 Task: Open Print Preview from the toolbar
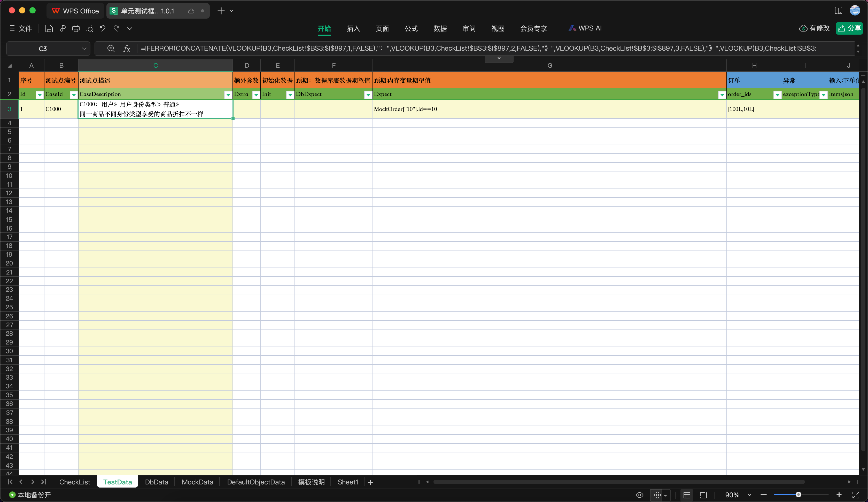point(90,29)
